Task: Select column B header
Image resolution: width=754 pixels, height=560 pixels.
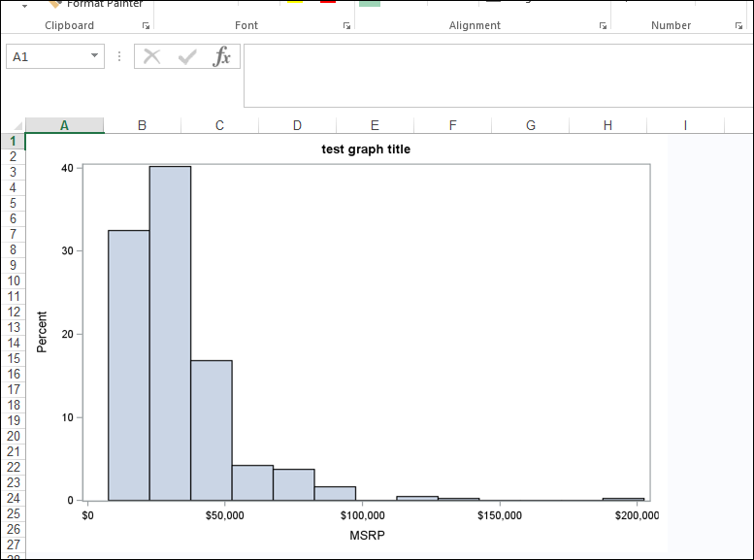Action: [142, 125]
